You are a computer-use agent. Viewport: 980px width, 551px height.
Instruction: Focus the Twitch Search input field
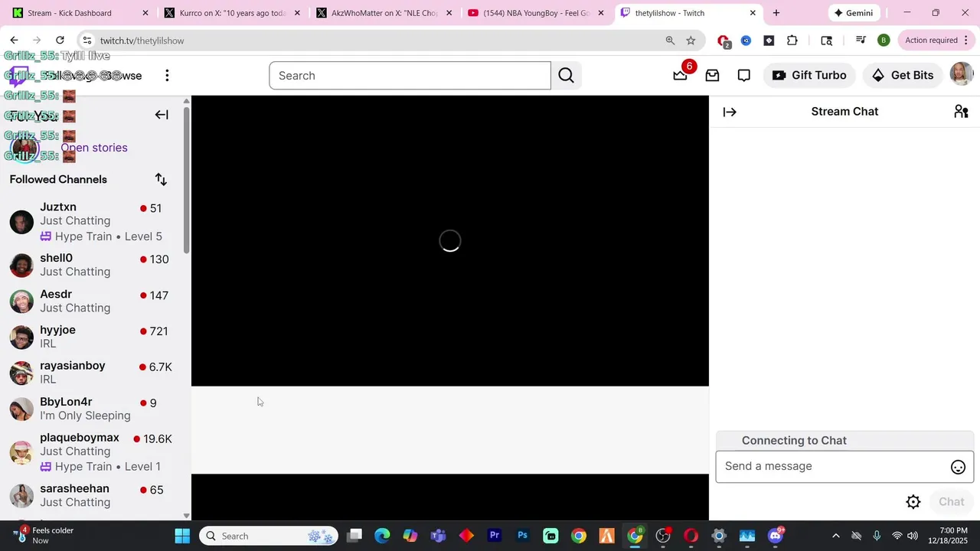(410, 75)
